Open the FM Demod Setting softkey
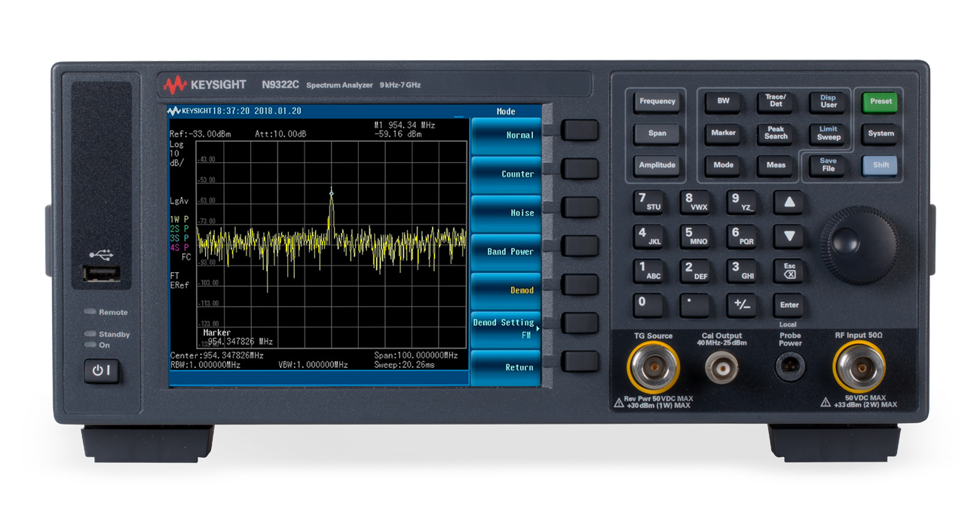 [506, 327]
